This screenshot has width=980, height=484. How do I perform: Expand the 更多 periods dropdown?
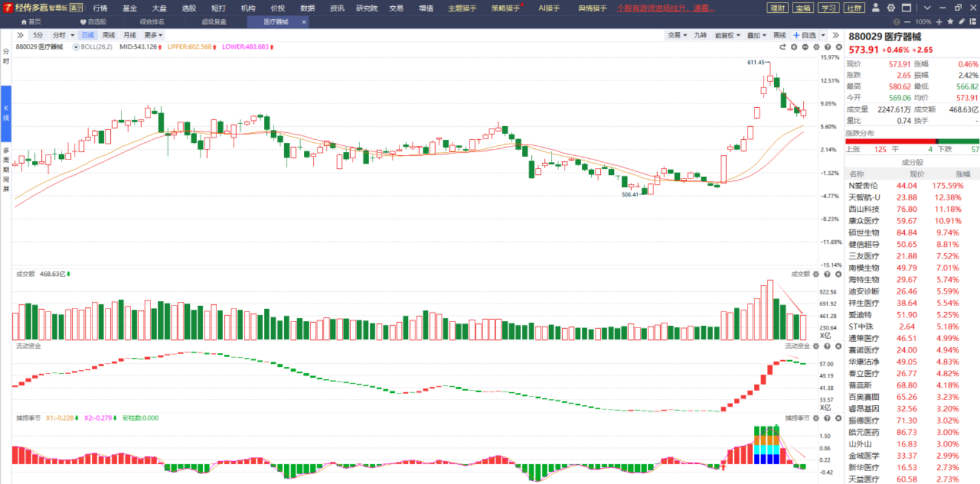(153, 35)
